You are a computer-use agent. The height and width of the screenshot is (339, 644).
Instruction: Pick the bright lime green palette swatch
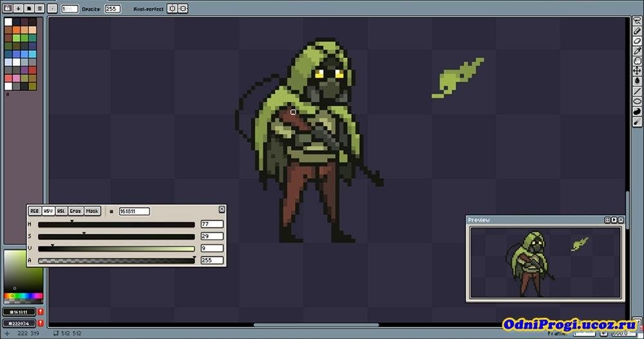(17, 38)
